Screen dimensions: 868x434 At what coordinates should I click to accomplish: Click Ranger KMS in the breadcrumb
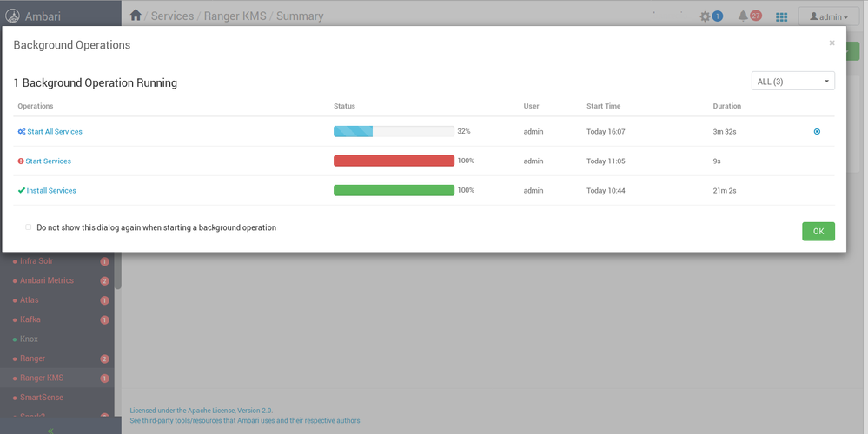pyautogui.click(x=235, y=16)
